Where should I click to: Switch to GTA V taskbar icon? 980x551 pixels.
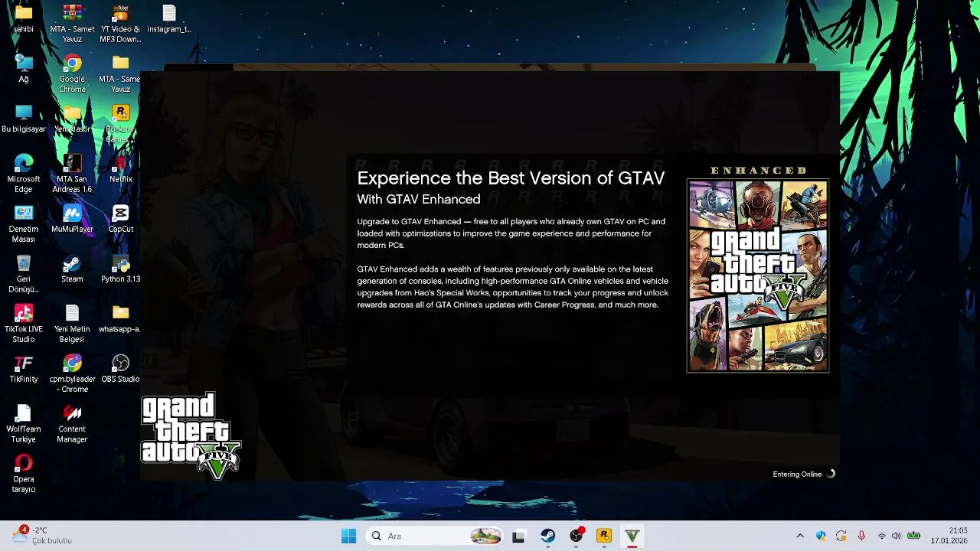pos(632,536)
